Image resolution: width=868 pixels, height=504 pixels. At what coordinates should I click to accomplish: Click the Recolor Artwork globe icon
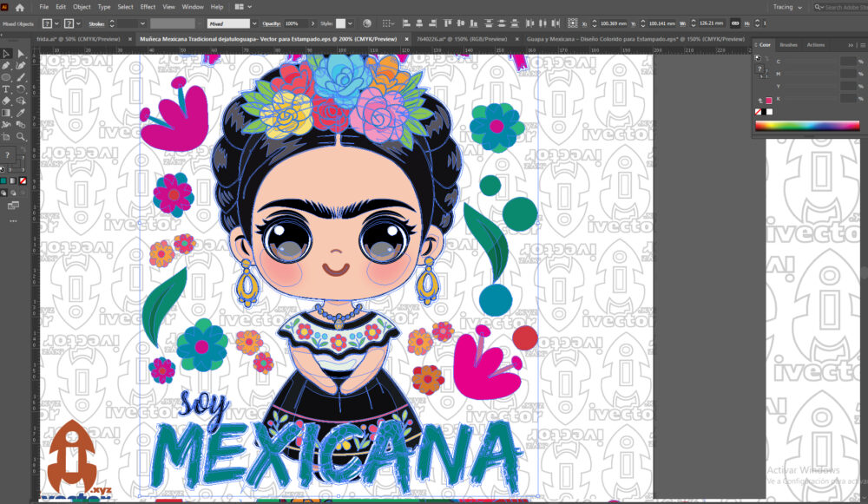point(367,23)
